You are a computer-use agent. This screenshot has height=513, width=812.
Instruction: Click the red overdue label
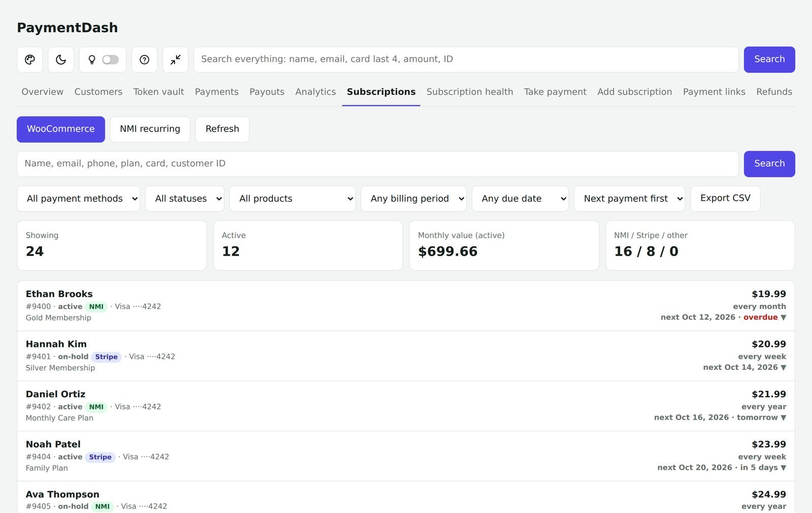point(760,318)
